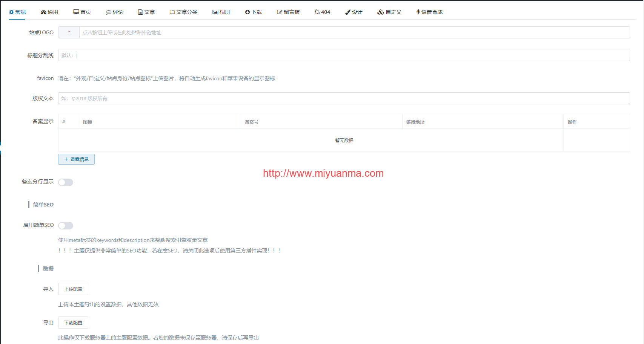Click the 暂无数据 empty table text
The width and height of the screenshot is (644, 344).
coord(344,140)
